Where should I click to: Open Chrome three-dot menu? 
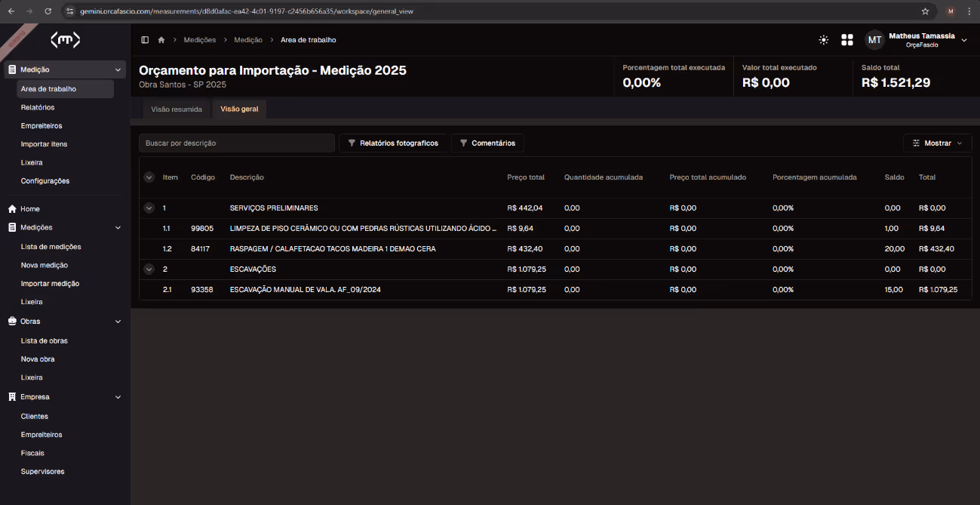click(969, 11)
